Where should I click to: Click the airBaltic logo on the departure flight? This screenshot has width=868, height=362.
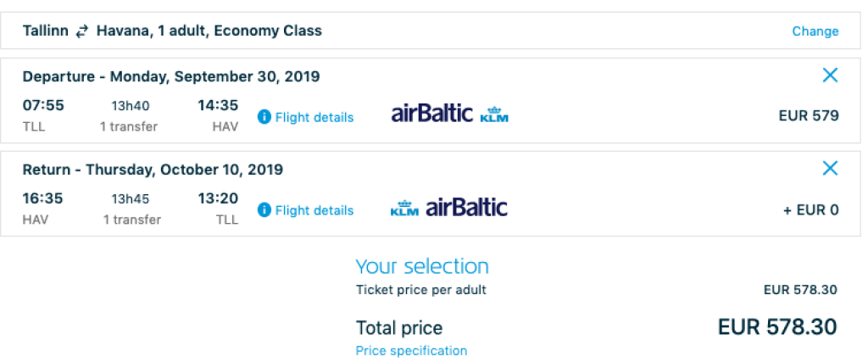pos(431,114)
